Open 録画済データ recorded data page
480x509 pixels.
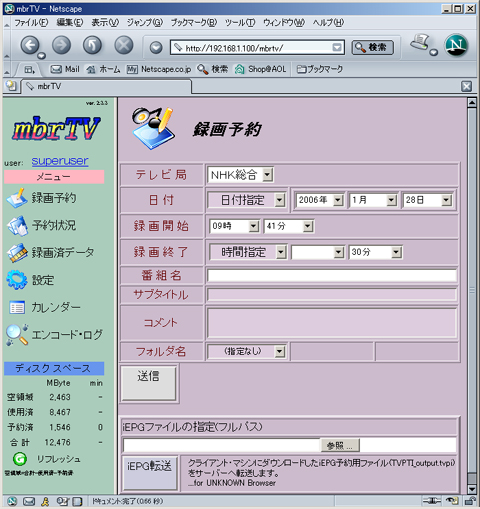coord(51,253)
